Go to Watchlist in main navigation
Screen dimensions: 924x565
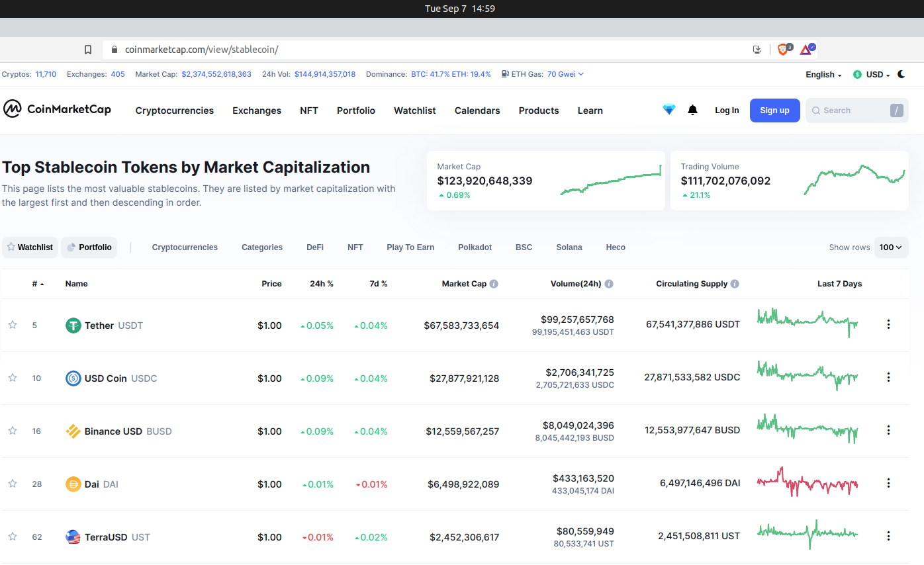pyautogui.click(x=415, y=110)
